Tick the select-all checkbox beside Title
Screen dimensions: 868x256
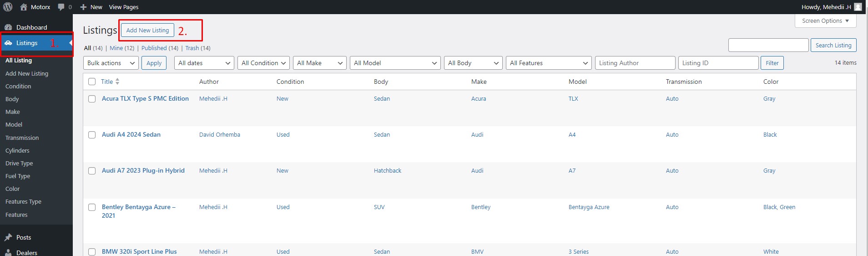click(92, 82)
